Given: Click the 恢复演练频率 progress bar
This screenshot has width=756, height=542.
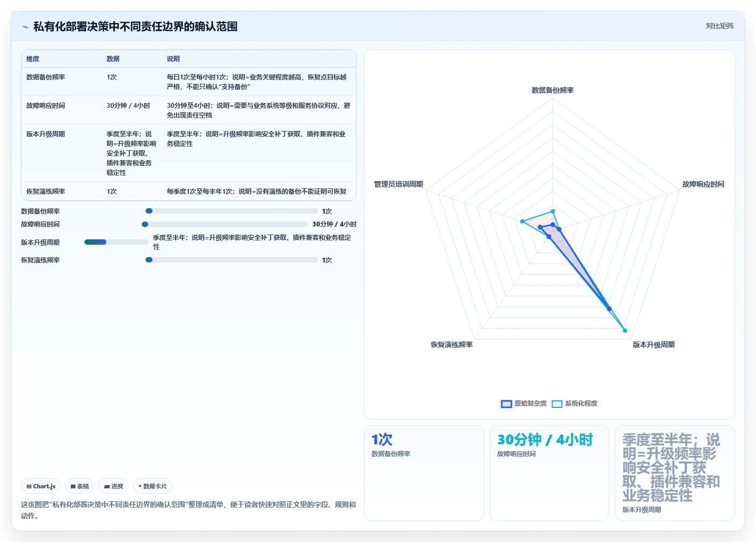Looking at the screenshot, I should (231, 260).
